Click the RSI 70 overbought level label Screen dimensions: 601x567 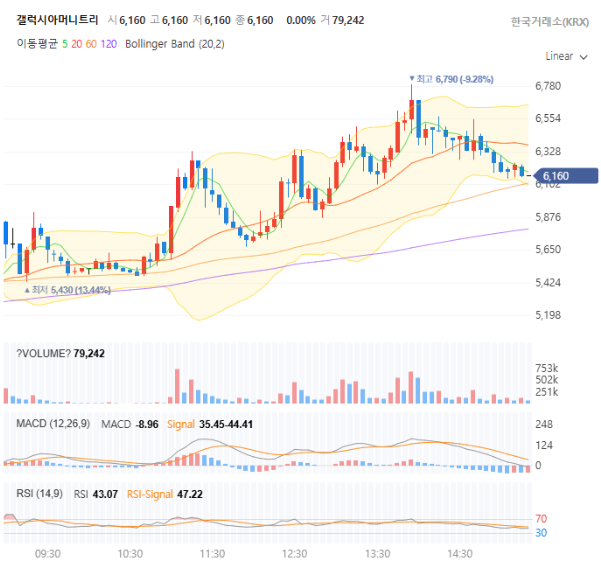pos(541,519)
